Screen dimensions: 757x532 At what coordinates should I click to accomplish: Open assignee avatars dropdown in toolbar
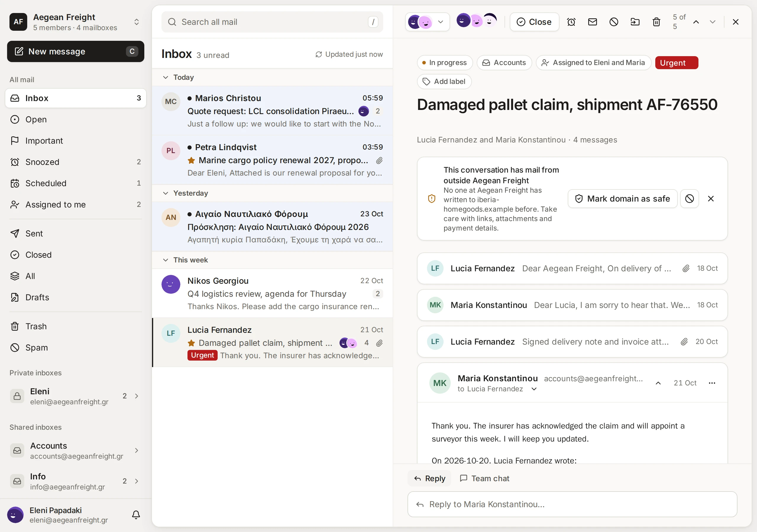point(427,22)
